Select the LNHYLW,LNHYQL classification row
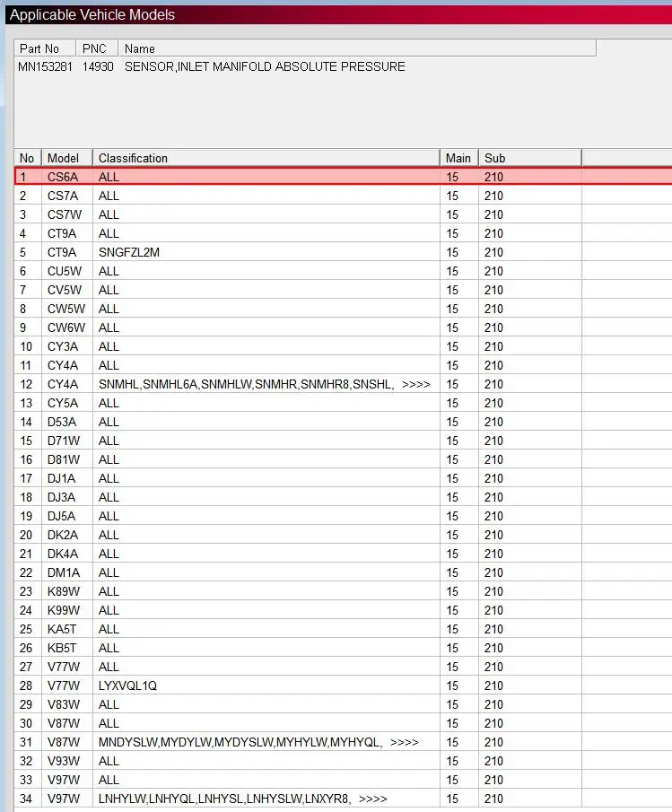Viewport: 672px width, 812px height. point(344,799)
